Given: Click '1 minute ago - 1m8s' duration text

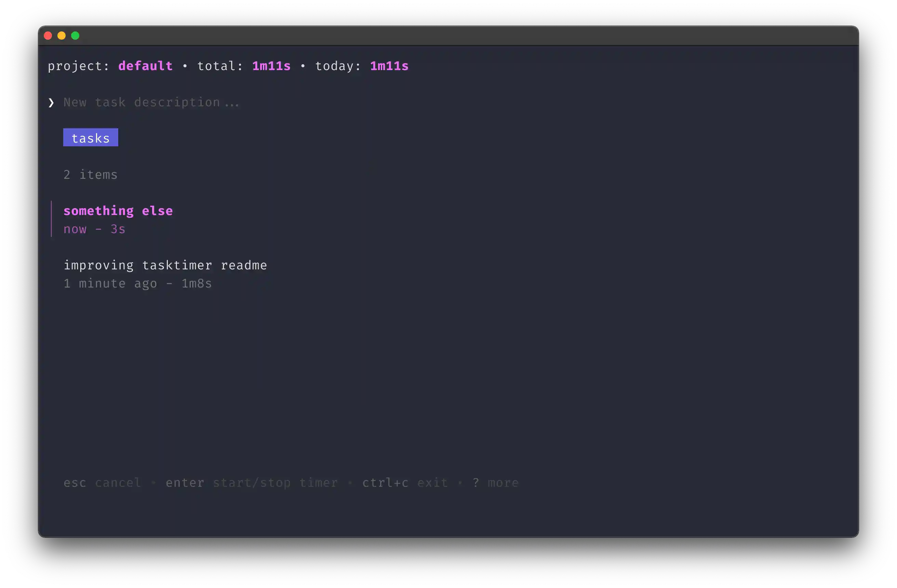Looking at the screenshot, I should [x=138, y=283].
